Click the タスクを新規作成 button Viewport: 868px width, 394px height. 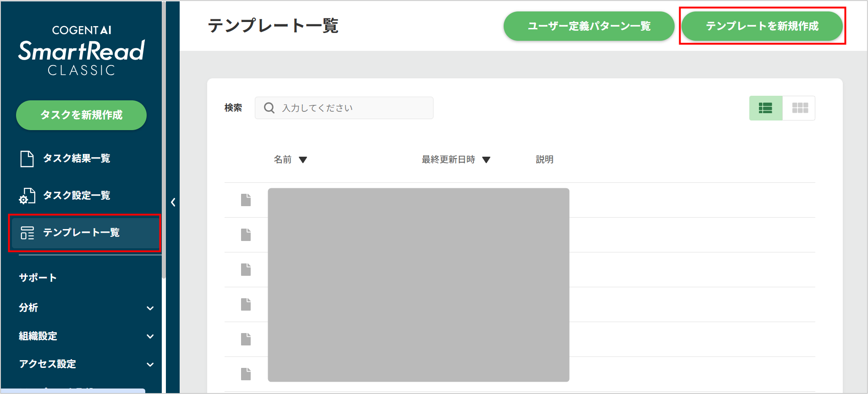tap(81, 115)
